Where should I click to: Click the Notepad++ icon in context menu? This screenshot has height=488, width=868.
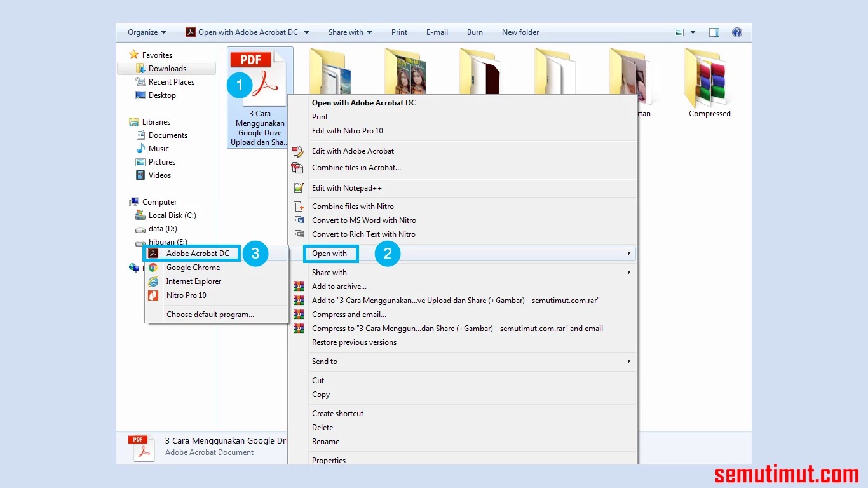coord(298,188)
